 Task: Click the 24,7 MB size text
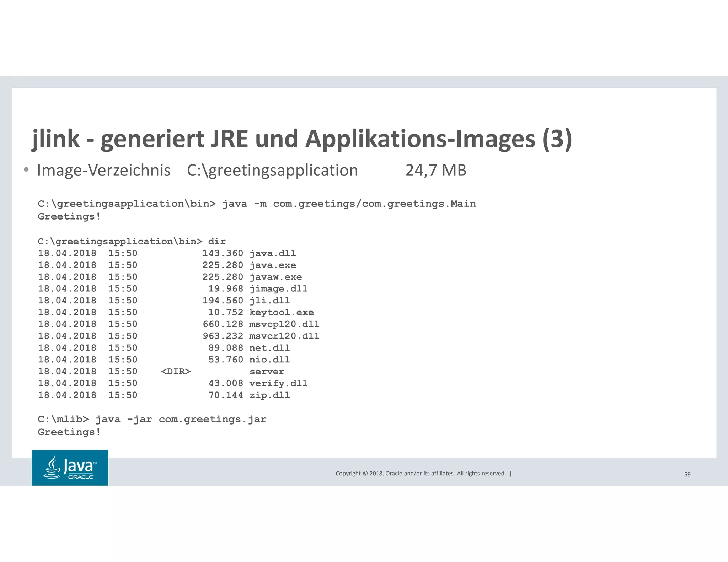pos(435,171)
